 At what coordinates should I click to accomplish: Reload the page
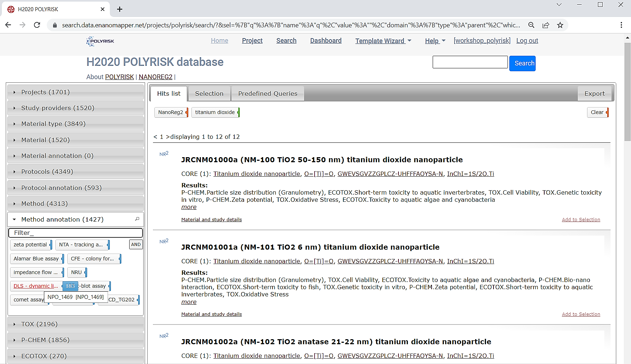point(37,25)
